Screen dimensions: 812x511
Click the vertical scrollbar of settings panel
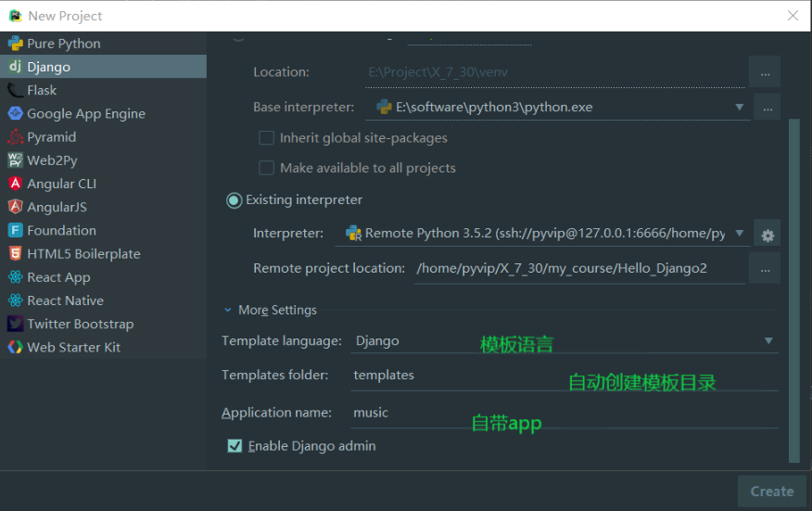coord(793,290)
